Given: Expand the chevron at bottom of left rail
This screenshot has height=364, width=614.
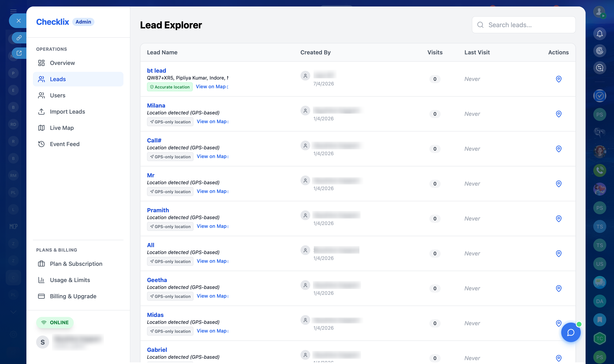Looking at the screenshot, I should pyautogui.click(x=13, y=312).
